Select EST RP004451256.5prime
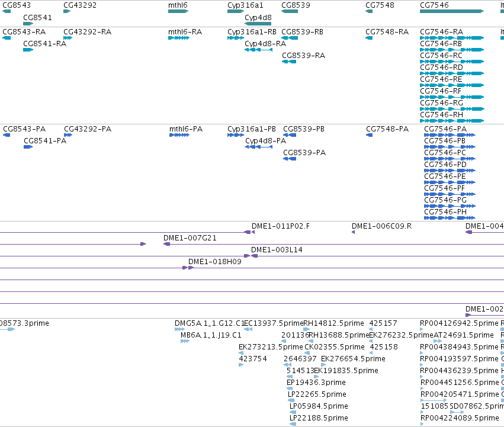The width and height of the screenshot is (504, 427). (460, 383)
